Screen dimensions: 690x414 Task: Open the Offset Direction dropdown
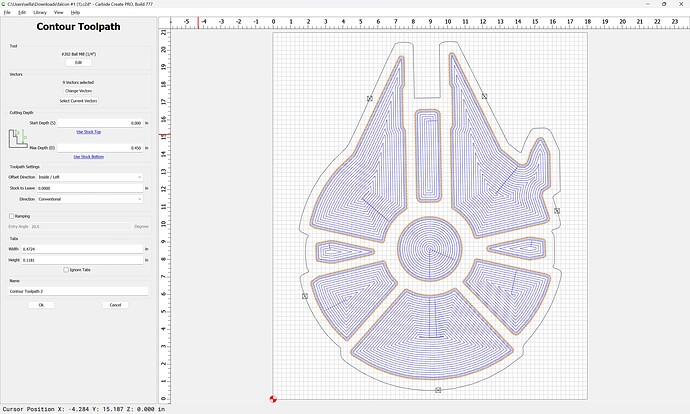[91, 177]
